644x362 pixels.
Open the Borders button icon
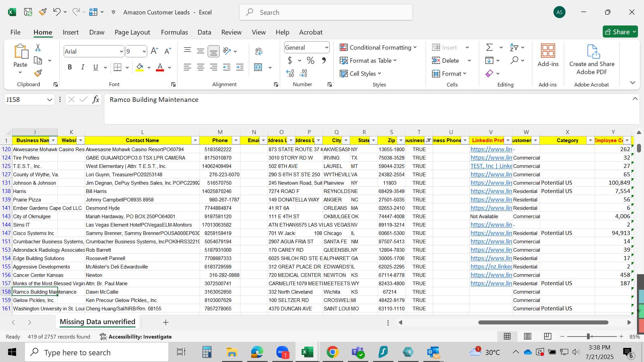[117, 67]
